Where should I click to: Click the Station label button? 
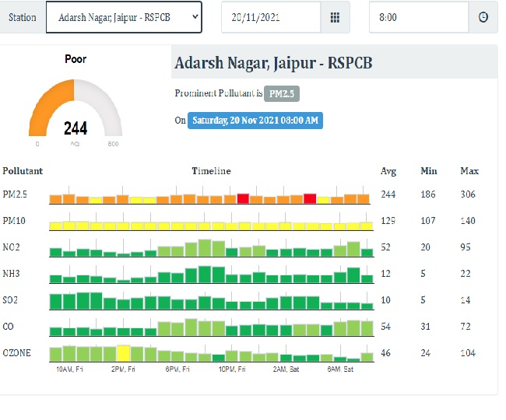click(23, 17)
